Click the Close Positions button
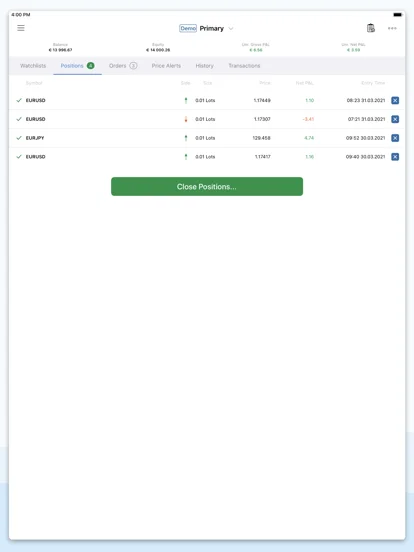 pyautogui.click(x=207, y=187)
